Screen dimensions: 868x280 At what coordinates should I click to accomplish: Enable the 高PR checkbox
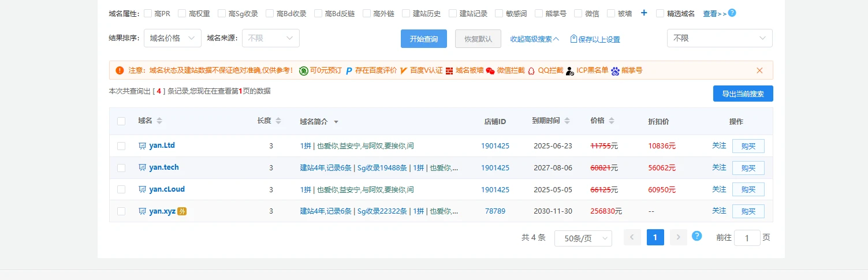148,13
